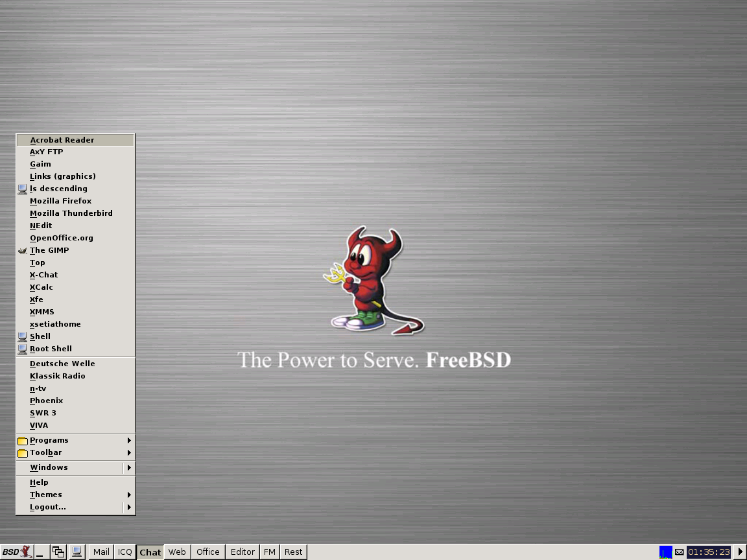Expand the submenu arrow beside Windows
The image size is (747, 560).
(x=129, y=468)
